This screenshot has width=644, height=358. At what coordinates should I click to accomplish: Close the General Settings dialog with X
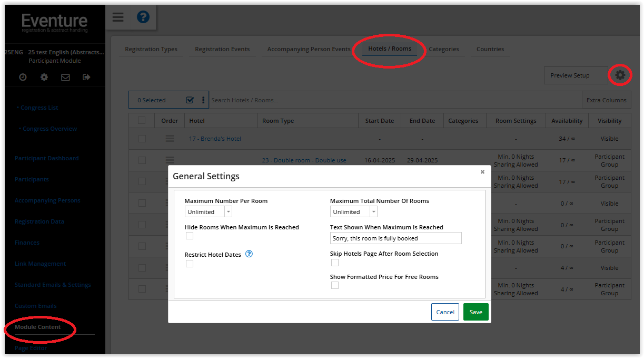(x=482, y=172)
